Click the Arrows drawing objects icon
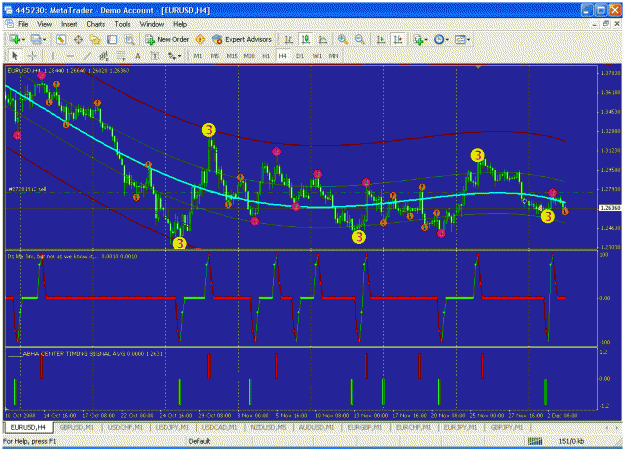The image size is (625, 449). click(171, 56)
